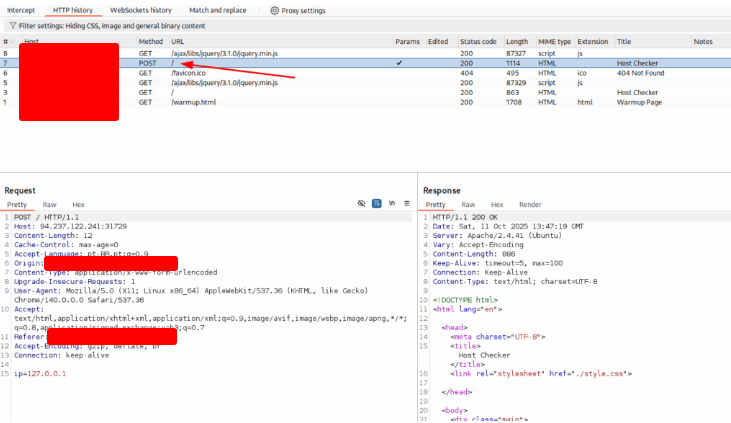Sort history by Status code column

point(477,42)
